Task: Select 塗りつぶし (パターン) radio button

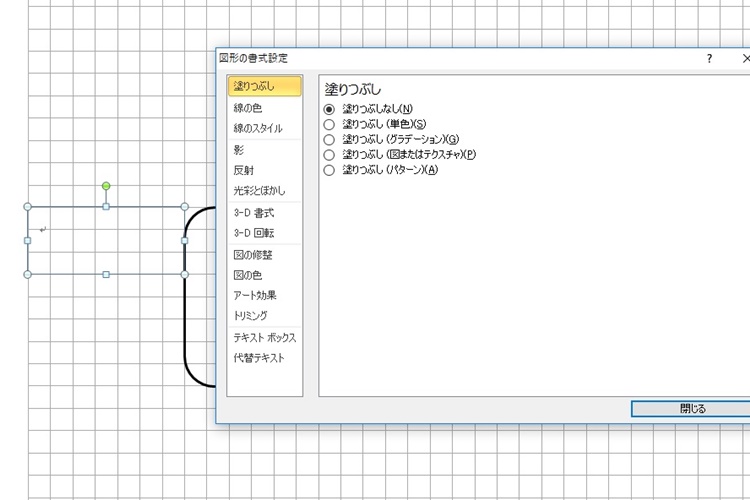Action: tap(329, 170)
